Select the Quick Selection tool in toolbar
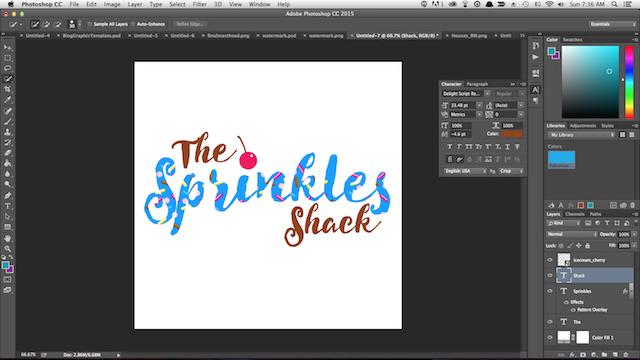This screenshot has height=360, width=640. coord(7,79)
